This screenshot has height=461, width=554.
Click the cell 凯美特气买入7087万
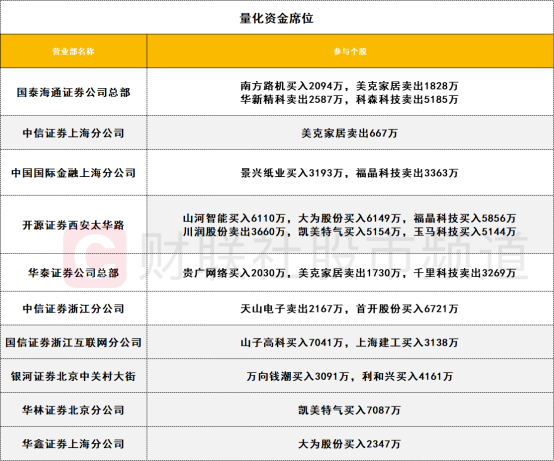[349, 410]
